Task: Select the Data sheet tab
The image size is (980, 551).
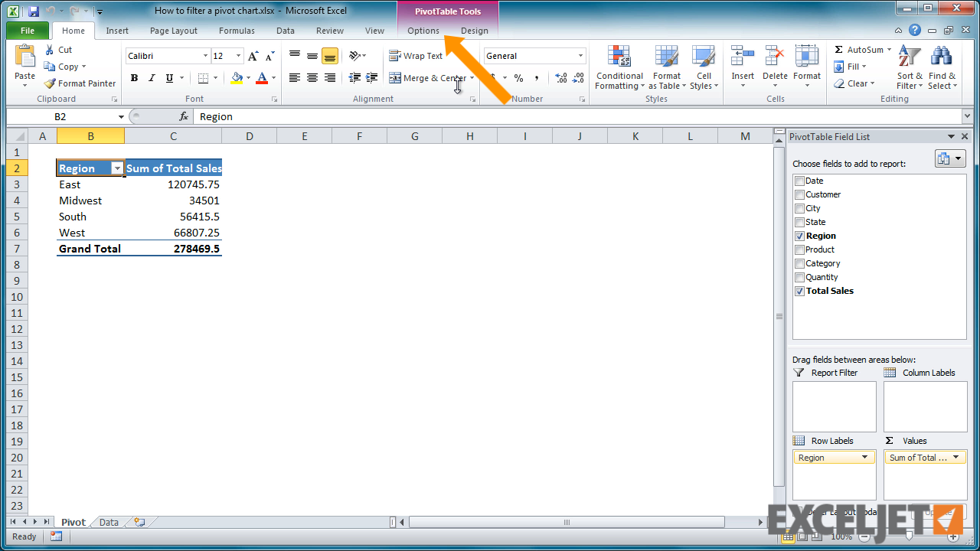Action: pos(107,521)
